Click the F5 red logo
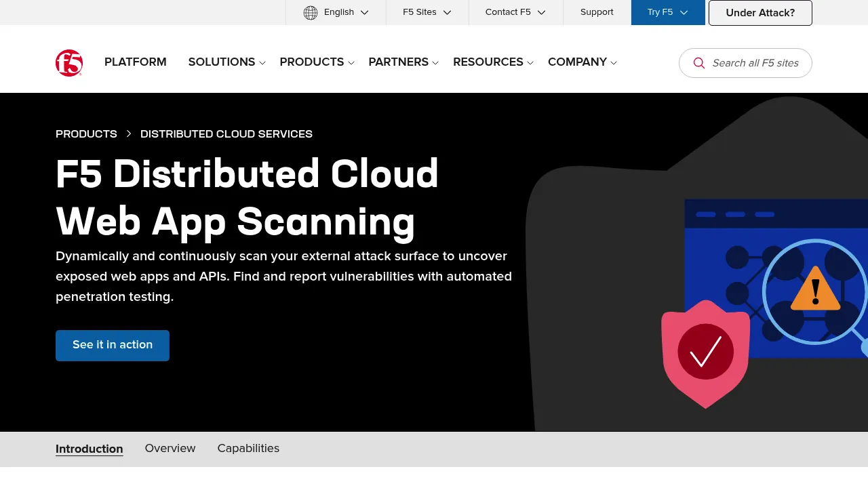The image size is (868, 488). pos(69,62)
